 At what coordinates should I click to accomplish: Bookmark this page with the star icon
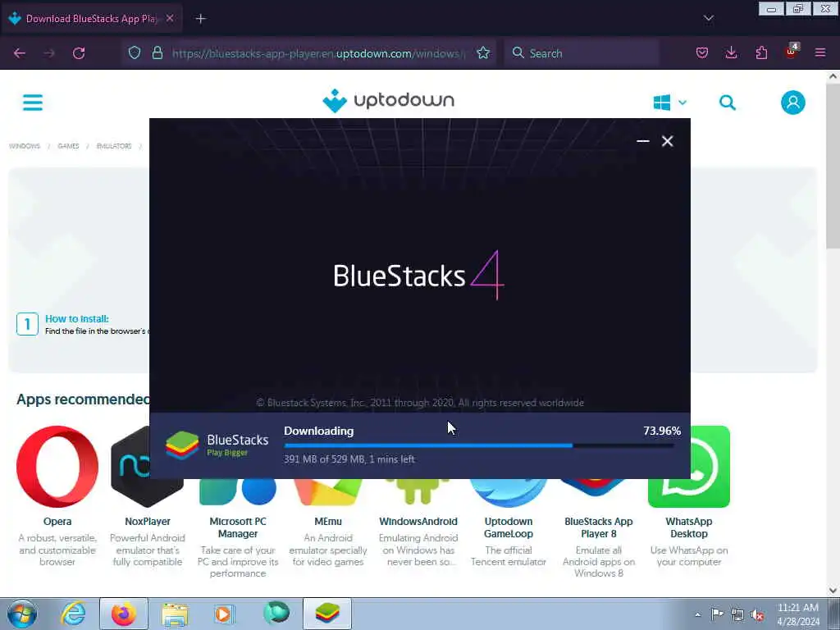point(483,53)
